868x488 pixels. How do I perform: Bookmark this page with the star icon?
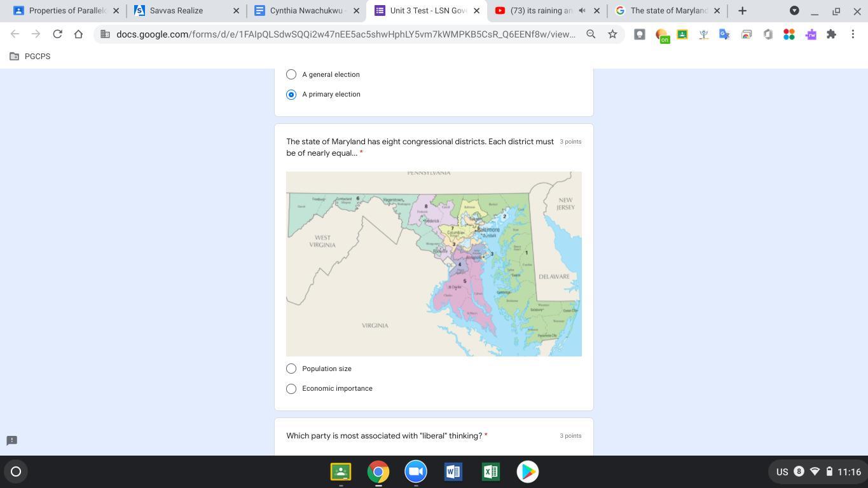click(612, 34)
